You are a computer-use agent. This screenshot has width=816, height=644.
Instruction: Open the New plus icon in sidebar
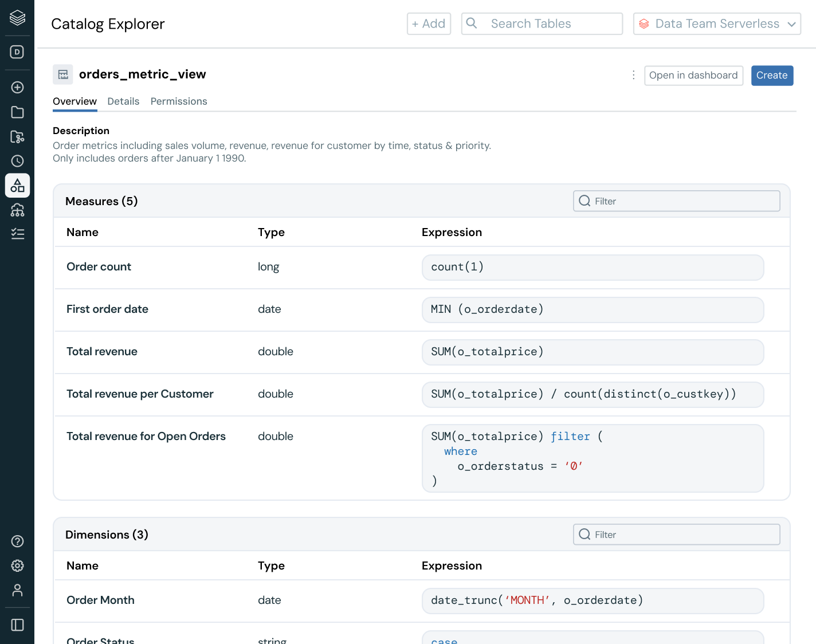click(x=17, y=87)
